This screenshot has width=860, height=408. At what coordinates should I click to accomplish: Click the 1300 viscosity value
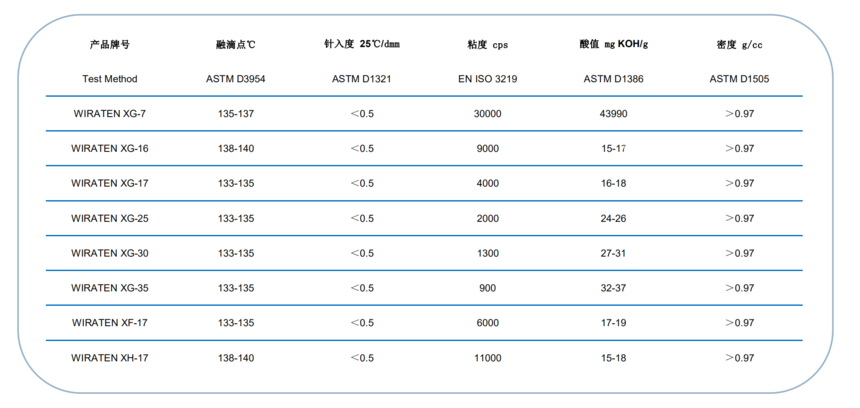(488, 253)
